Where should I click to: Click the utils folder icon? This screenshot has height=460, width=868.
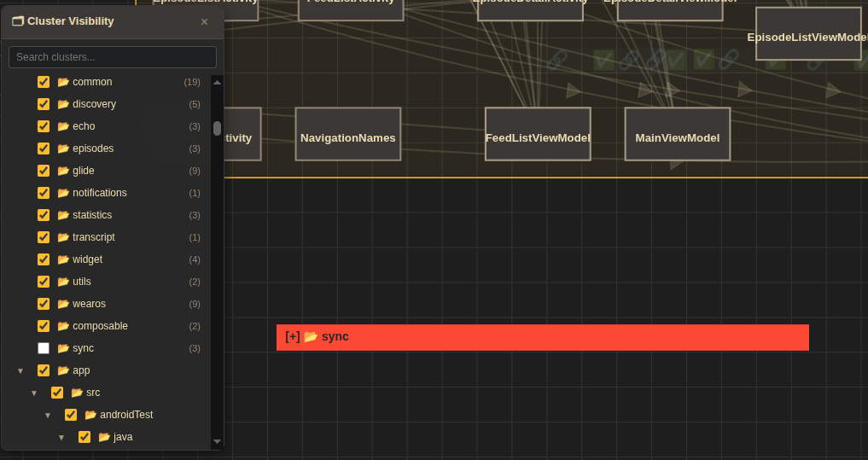pyautogui.click(x=63, y=281)
